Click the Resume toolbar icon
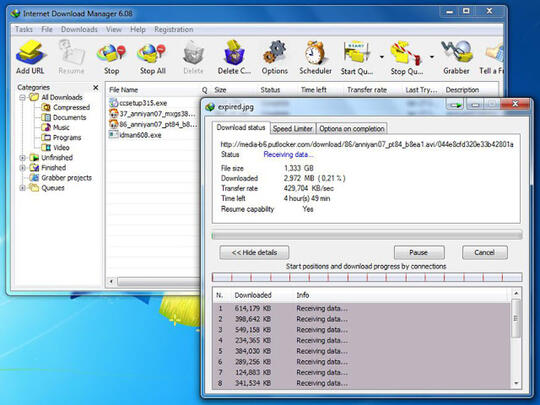540x405 pixels. coord(71,57)
